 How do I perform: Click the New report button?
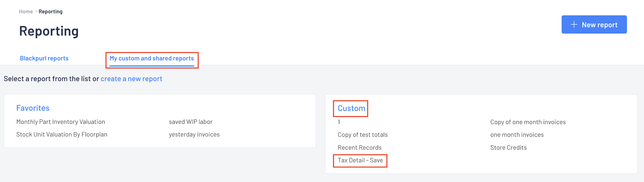point(594,24)
